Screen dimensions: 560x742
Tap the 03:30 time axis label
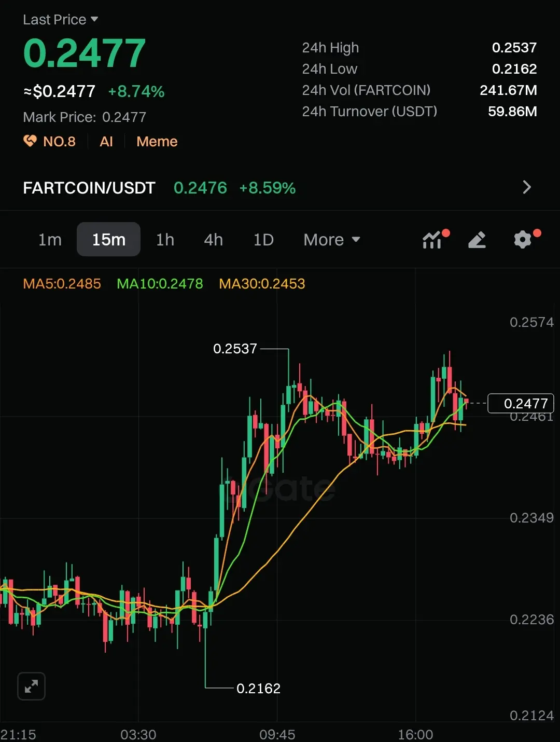[x=138, y=735]
